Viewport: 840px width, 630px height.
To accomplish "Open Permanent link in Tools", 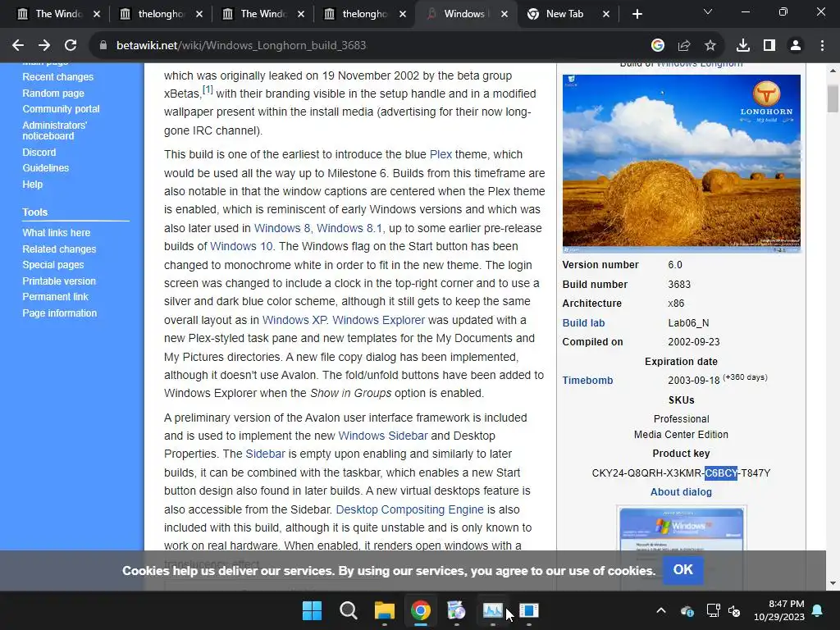I will point(55,296).
